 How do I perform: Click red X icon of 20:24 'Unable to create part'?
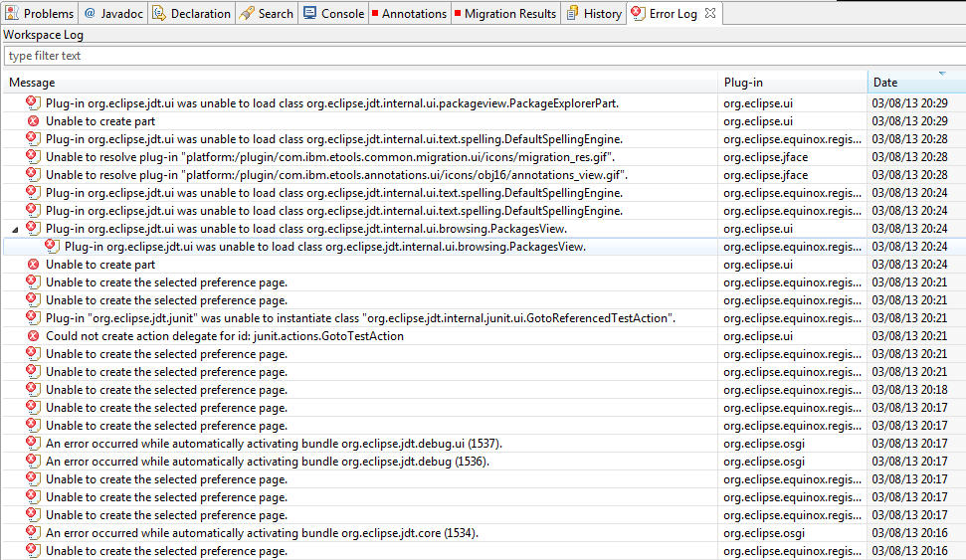point(33,265)
